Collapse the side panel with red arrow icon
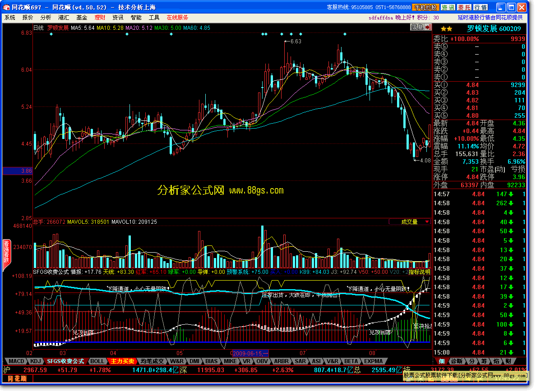Viewport: 536px width, 392px height. [428, 28]
